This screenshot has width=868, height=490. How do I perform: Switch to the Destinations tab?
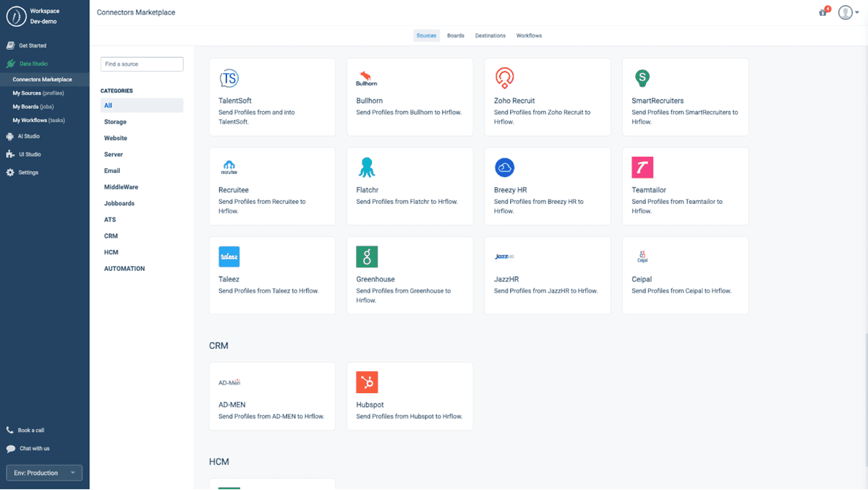(490, 35)
